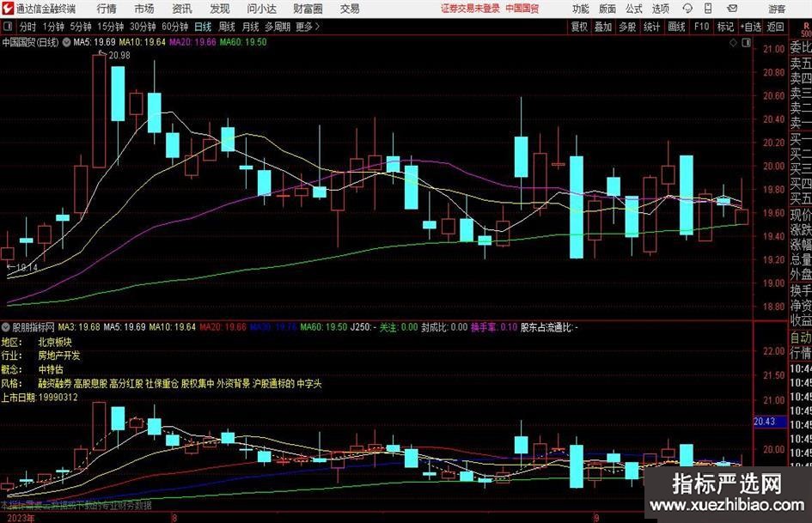Click the diamond icon above the price axis
812x523 pixels.
click(x=733, y=42)
